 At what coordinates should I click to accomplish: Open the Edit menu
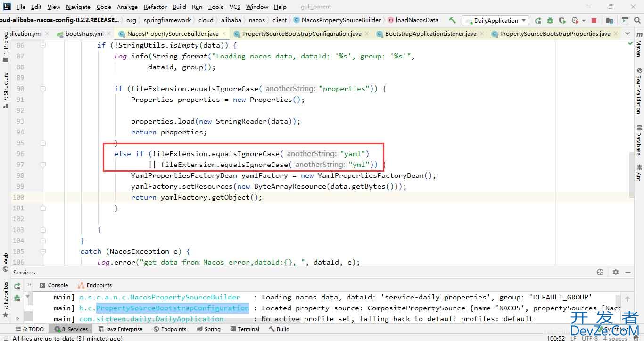[x=36, y=7]
